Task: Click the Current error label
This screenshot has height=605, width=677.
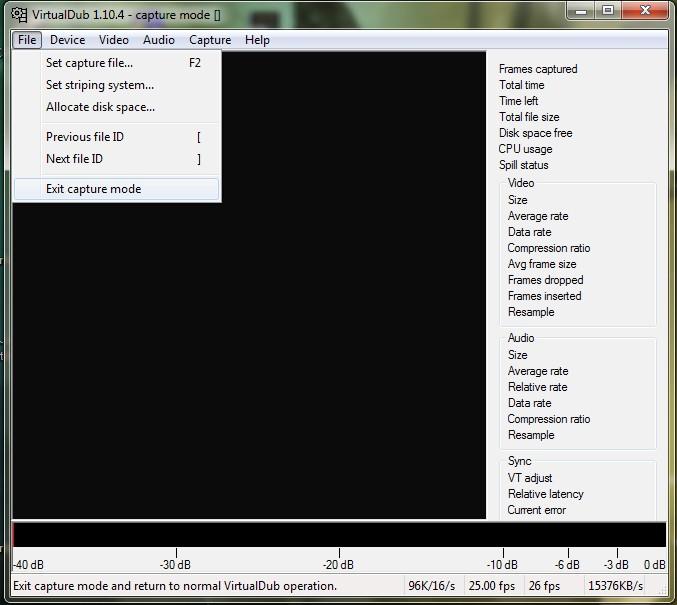Action: (x=536, y=510)
